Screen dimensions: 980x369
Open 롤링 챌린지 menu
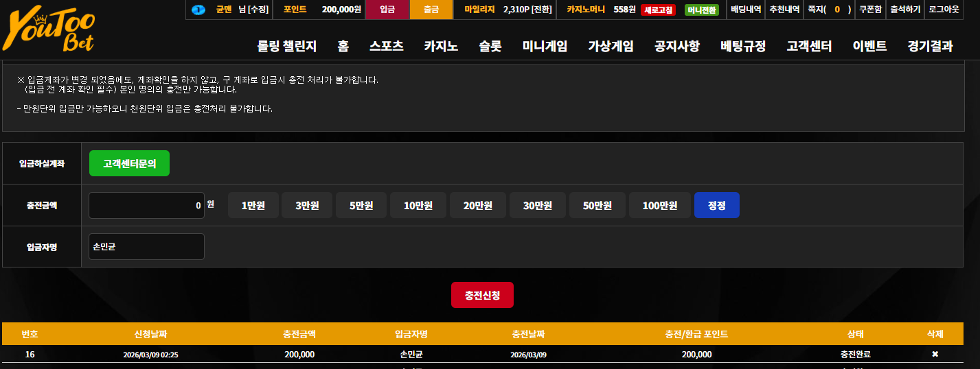click(286, 46)
